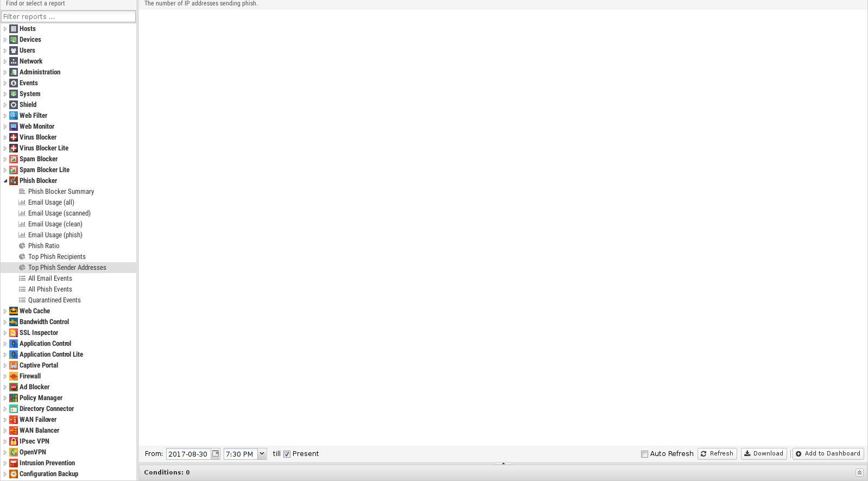Click the From date input field
Viewport: 868px width, 481px height.
(x=188, y=454)
